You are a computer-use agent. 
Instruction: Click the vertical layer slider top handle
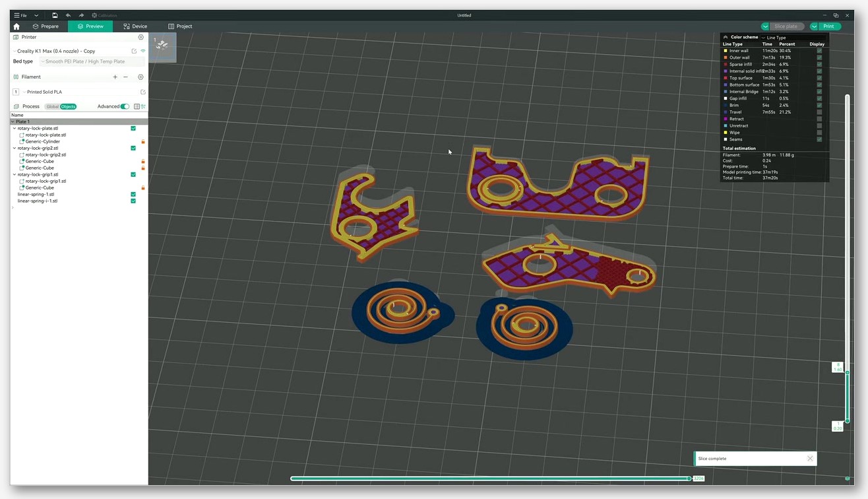tap(848, 372)
